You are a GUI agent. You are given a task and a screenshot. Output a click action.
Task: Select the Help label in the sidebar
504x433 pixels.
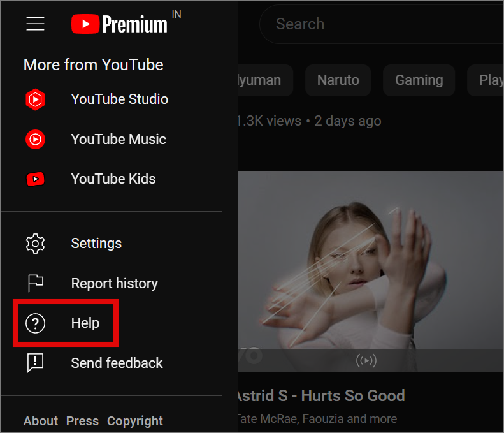tap(85, 323)
